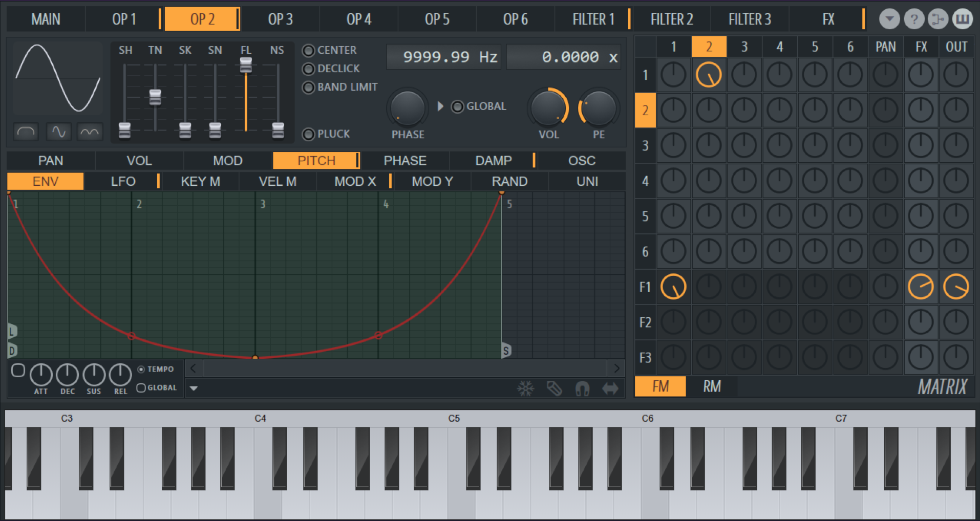Image resolution: width=980 pixels, height=521 pixels.
Task: Click the envelope scroll left arrow
Action: (x=193, y=368)
